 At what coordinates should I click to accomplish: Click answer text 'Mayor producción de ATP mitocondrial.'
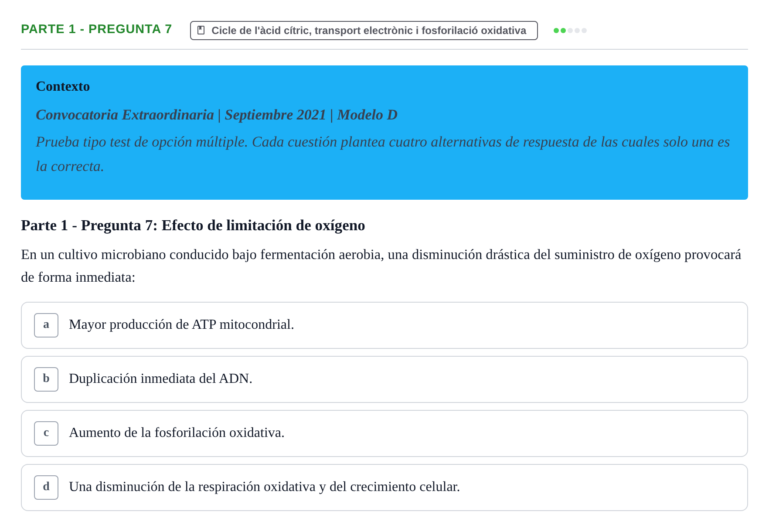[181, 324]
